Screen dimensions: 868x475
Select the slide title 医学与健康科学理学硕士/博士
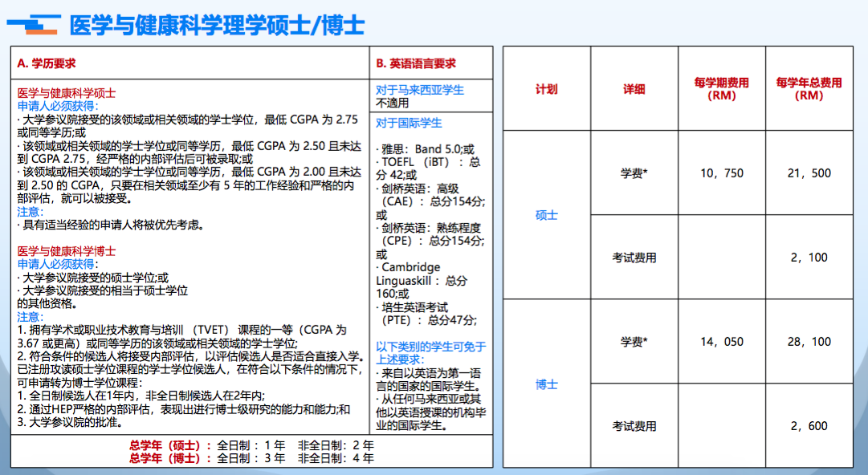coord(217,25)
